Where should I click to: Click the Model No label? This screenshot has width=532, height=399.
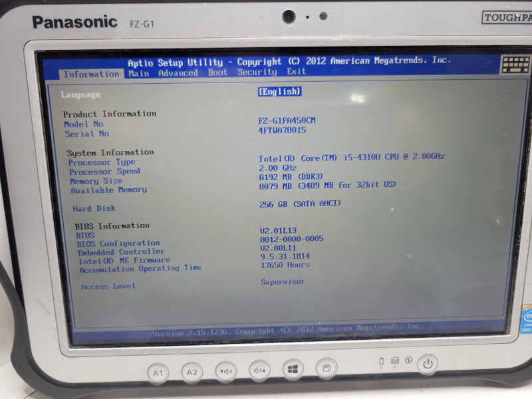tap(84, 124)
